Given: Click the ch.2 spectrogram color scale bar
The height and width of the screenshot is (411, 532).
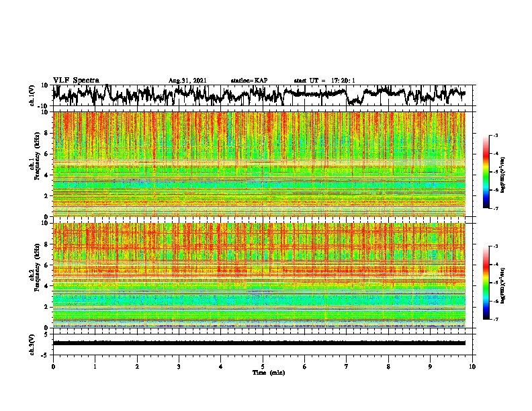Looking at the screenshot, I should [x=486, y=283].
